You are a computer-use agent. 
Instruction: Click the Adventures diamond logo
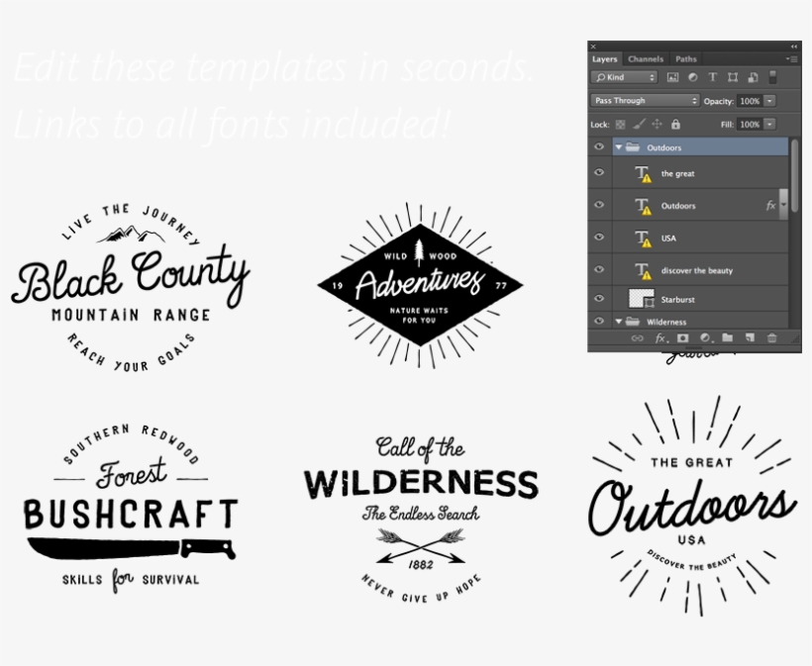(x=420, y=285)
